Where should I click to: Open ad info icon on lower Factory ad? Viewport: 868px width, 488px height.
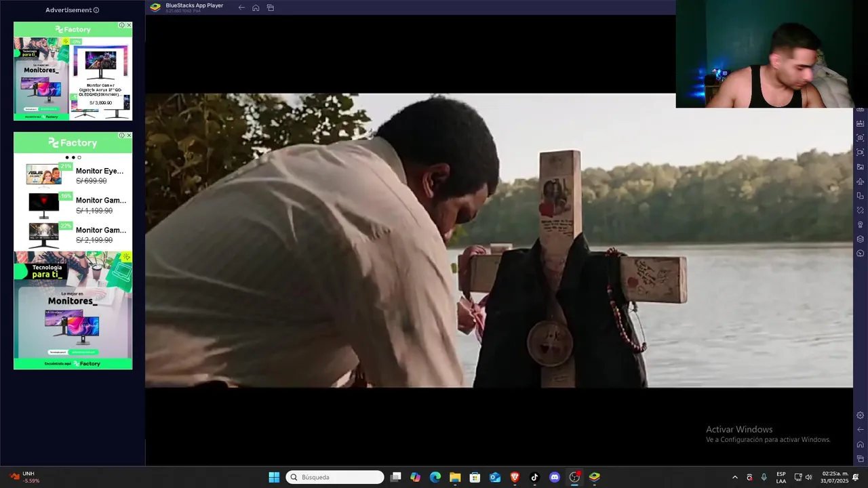click(122, 136)
